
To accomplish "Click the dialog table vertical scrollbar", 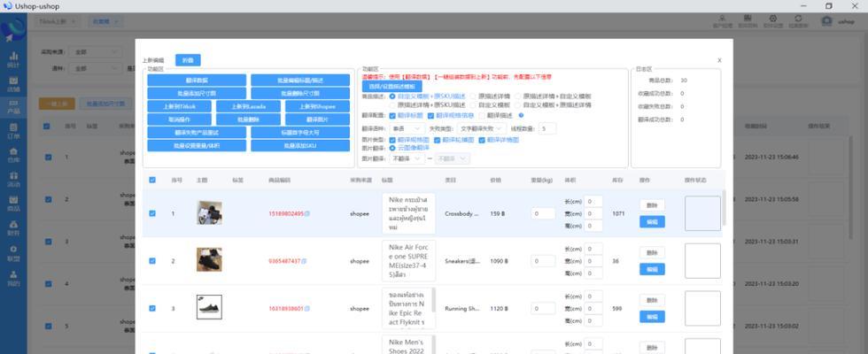I will [725, 207].
